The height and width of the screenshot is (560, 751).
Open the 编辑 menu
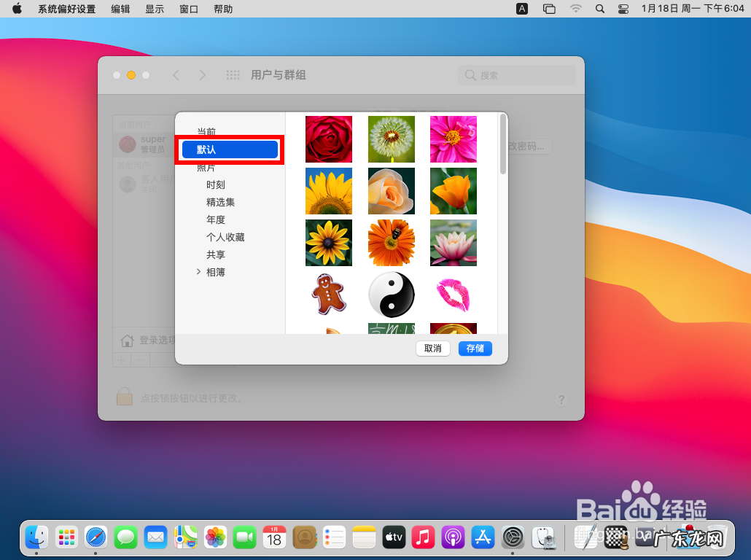(120, 9)
